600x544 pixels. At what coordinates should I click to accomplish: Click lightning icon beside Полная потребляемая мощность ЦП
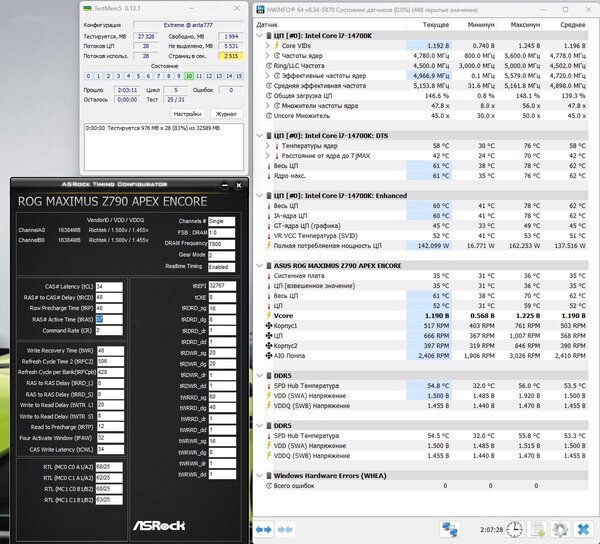coord(269,245)
